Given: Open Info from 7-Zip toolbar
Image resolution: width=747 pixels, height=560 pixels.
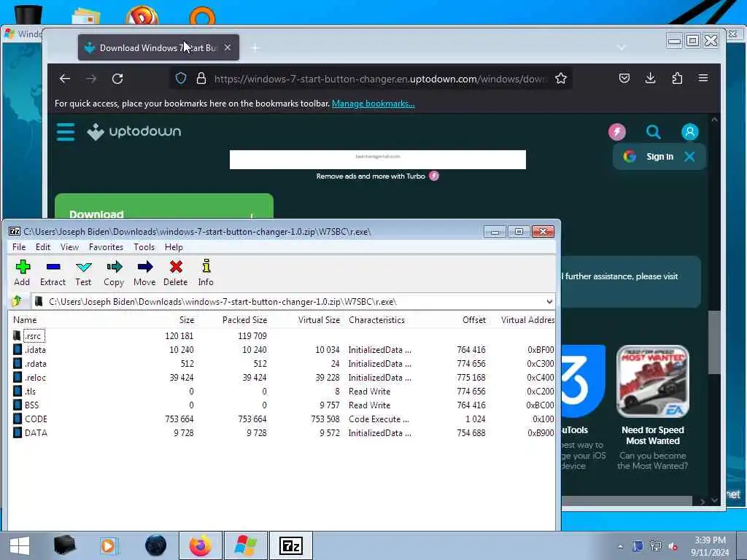Looking at the screenshot, I should pos(206,273).
